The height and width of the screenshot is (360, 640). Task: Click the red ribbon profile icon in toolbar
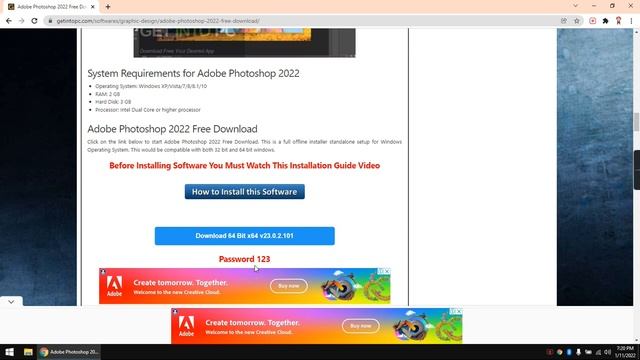click(x=618, y=21)
